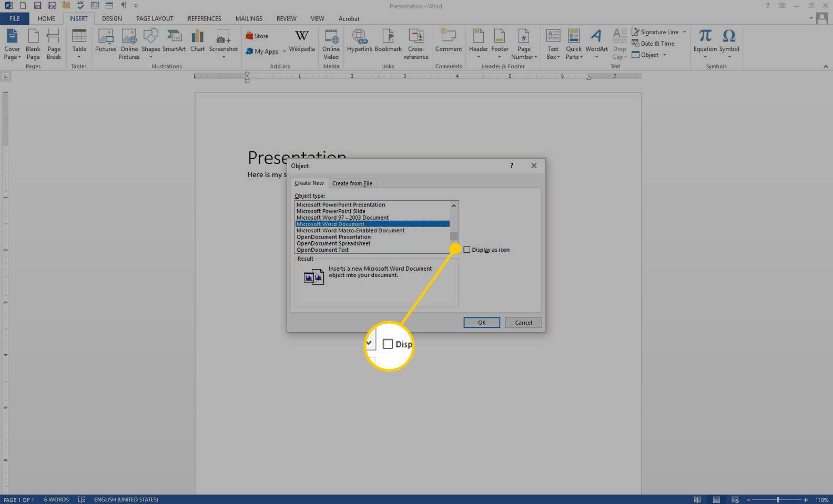Insert a Text Box
Image resolution: width=833 pixels, height=504 pixels.
coord(553,44)
